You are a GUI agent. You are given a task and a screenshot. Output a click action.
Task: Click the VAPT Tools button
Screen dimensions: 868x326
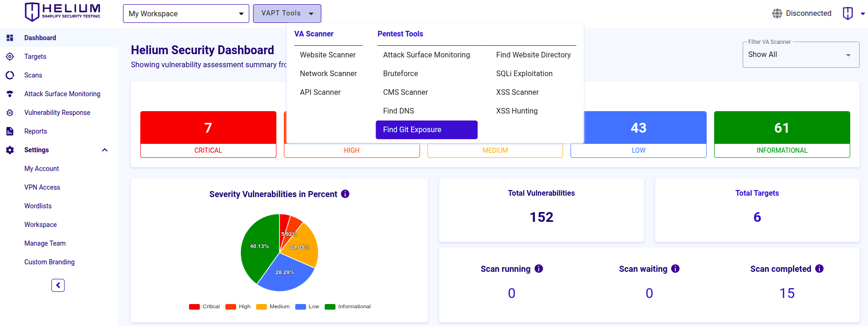coord(287,14)
